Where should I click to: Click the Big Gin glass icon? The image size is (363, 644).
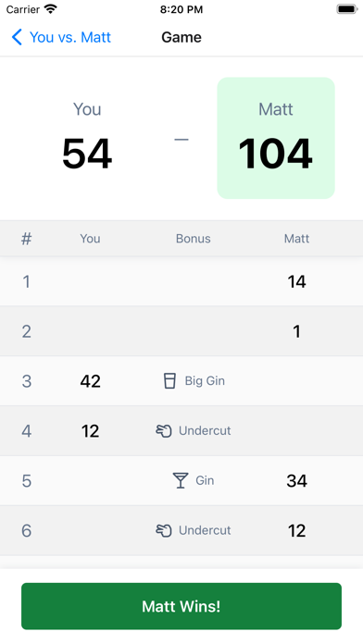[169, 380]
